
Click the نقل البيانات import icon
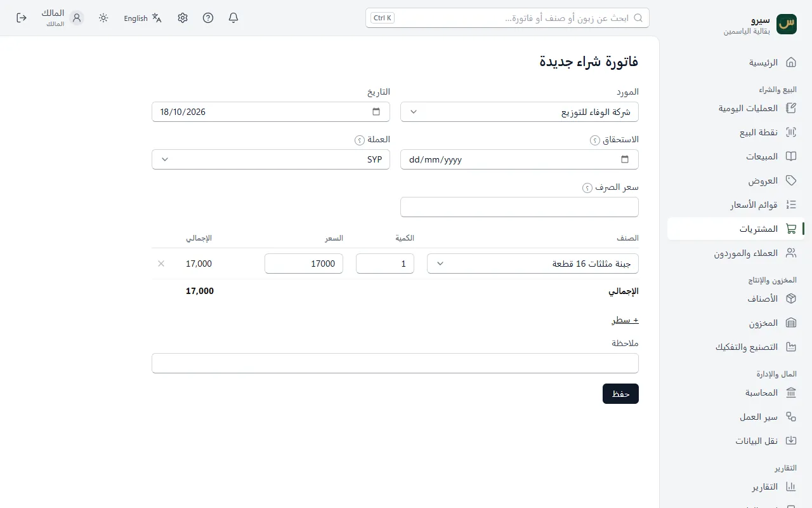click(791, 441)
